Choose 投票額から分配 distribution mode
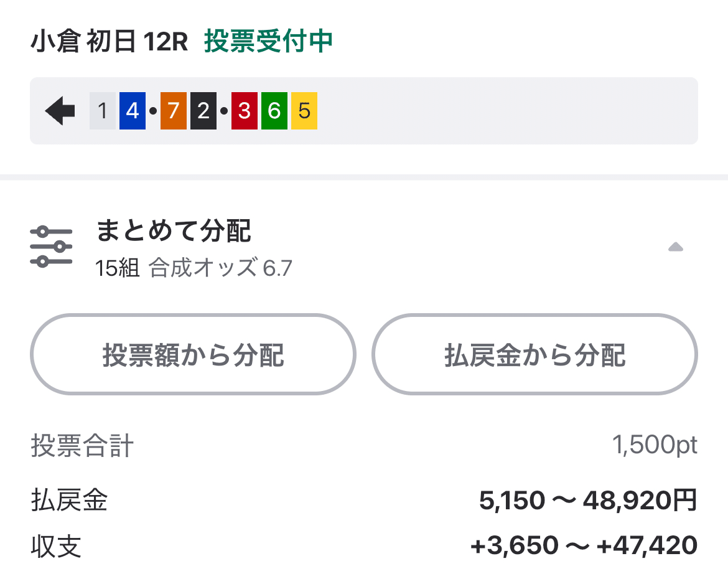Viewport: 728px width, 584px height. click(x=193, y=354)
